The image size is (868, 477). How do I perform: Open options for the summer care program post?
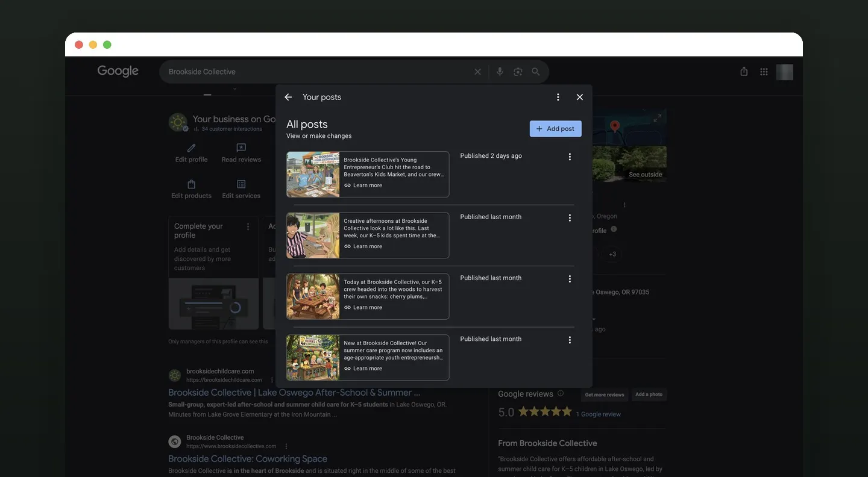570,340
